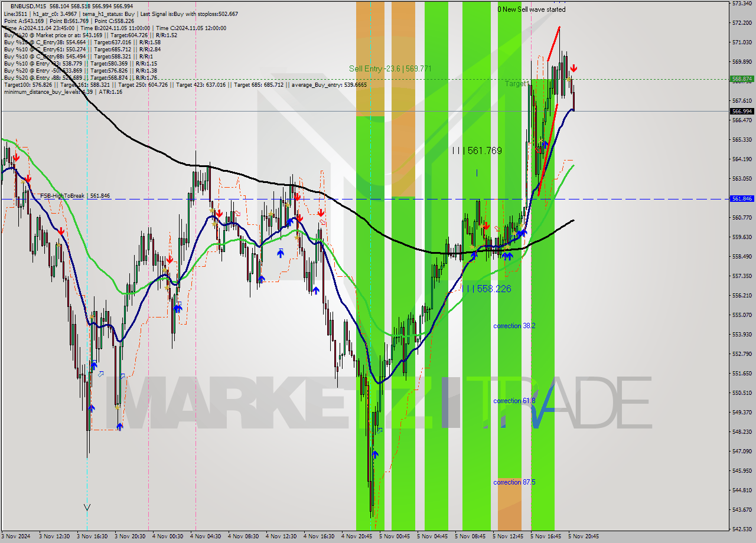Click the 542.530 price axis label

coord(742,529)
